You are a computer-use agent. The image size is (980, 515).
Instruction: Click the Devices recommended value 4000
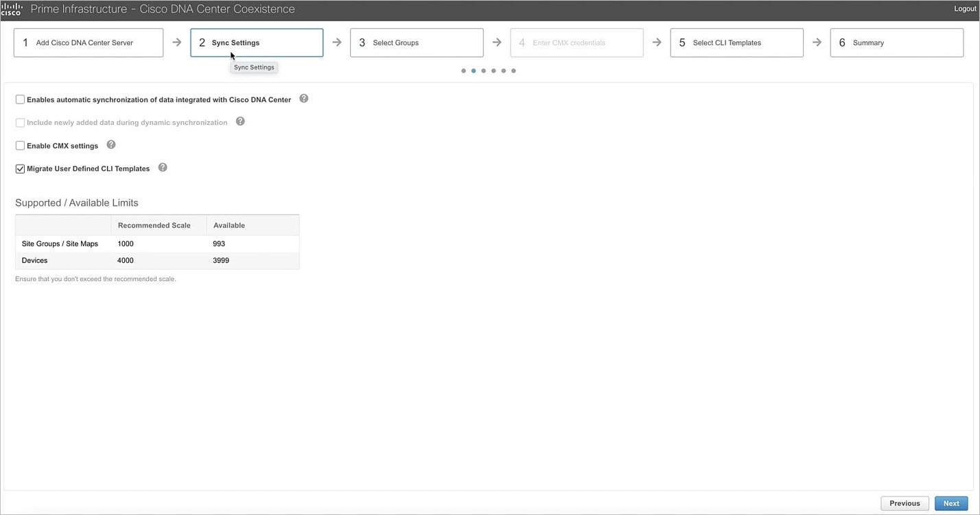[126, 261]
